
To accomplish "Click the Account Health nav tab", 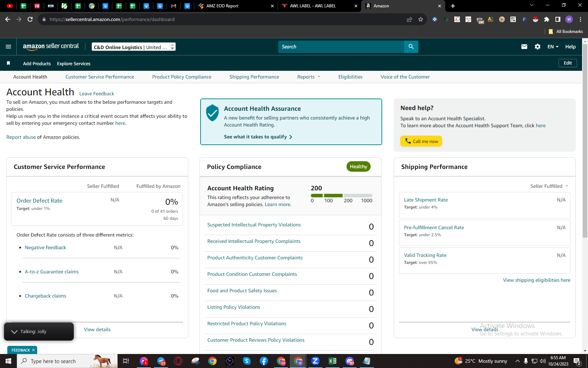I will 30,77.
